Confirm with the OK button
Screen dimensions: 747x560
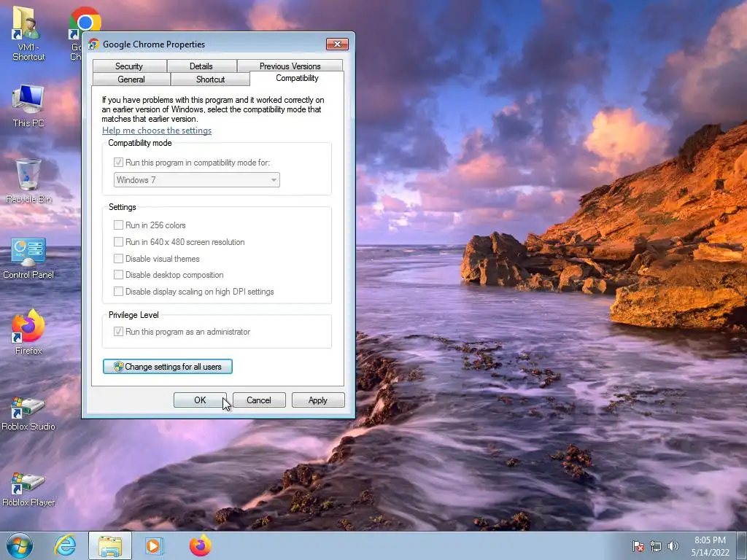click(x=200, y=400)
